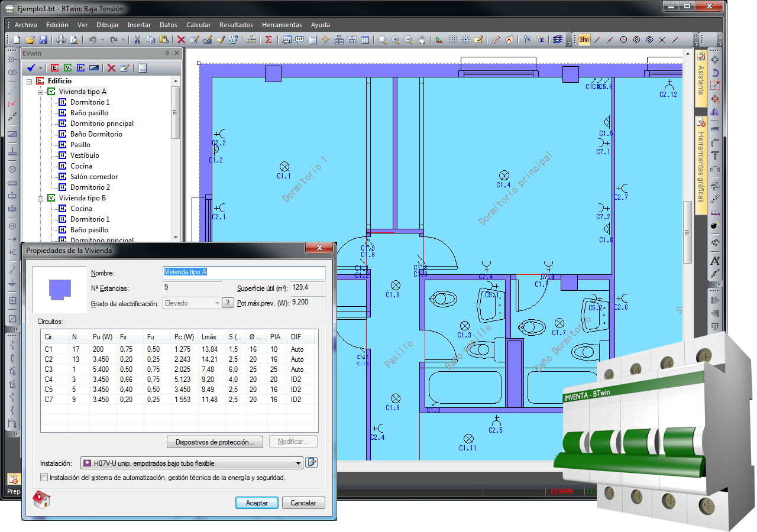Open the Herramientas menu
This screenshot has width=757, height=532.
coord(282,25)
